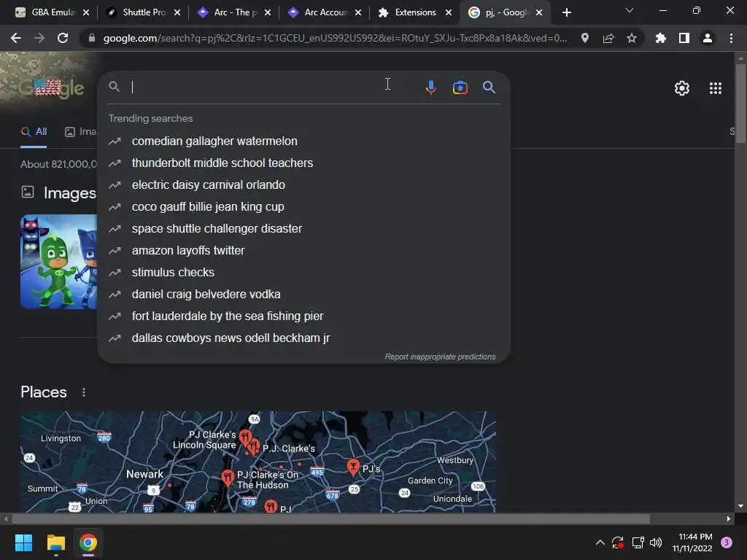Show hidden system tray icons
Screen dimensions: 747x560
pyautogui.click(x=600, y=542)
